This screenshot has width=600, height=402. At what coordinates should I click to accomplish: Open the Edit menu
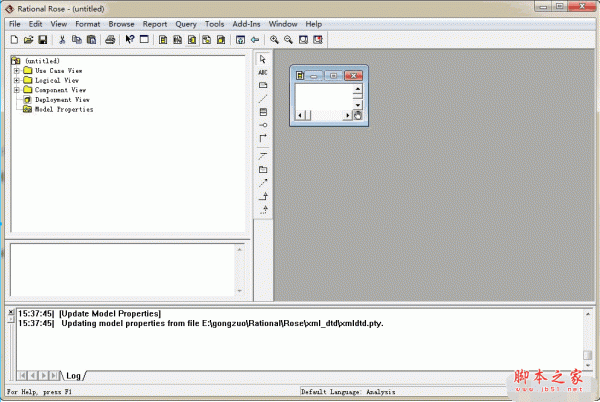point(35,24)
